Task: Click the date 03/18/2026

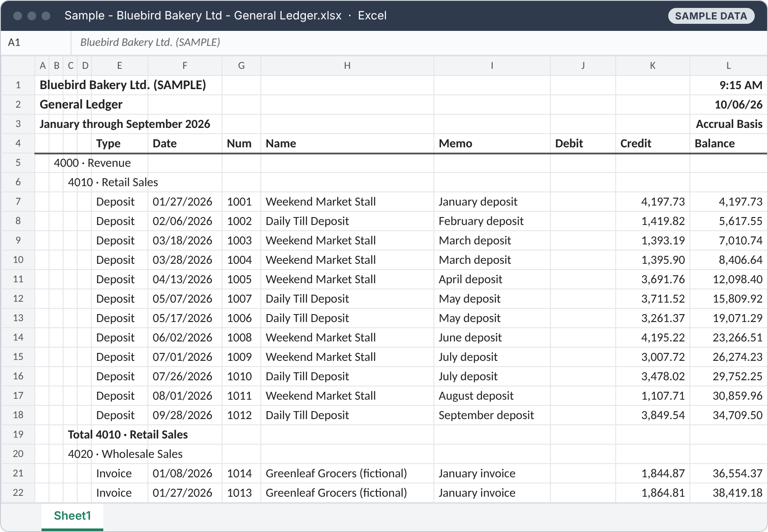Action: point(185,240)
